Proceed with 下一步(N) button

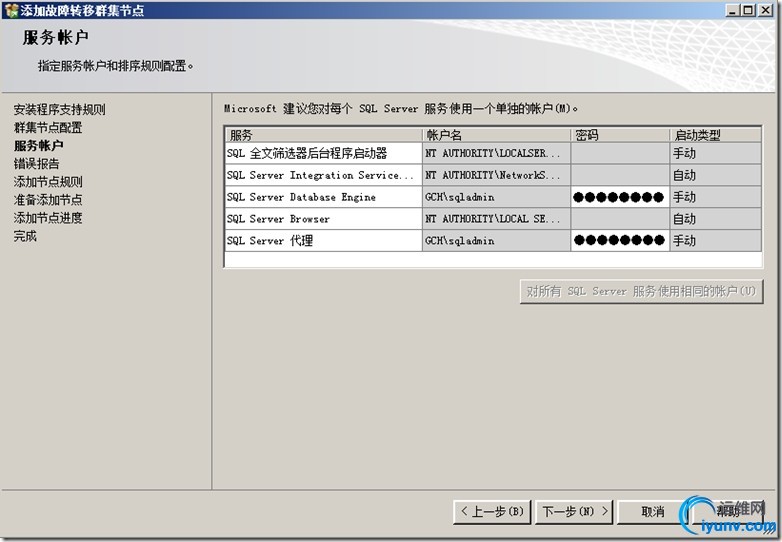coord(575,512)
